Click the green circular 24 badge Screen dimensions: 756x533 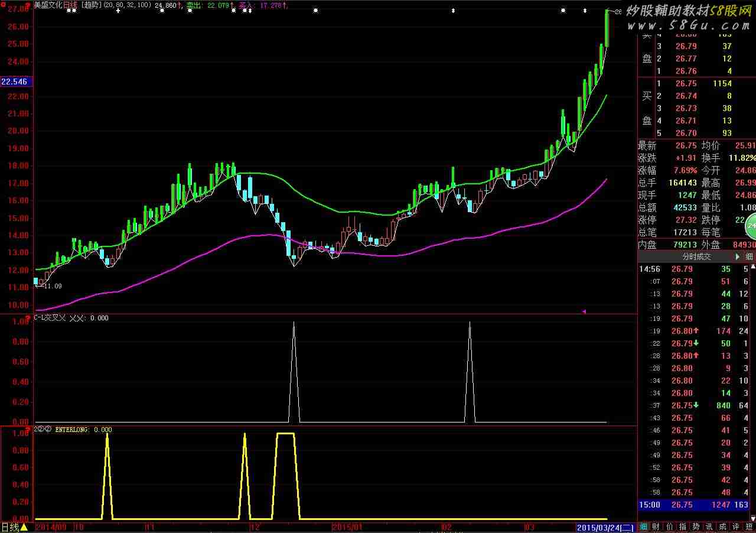pos(752,225)
